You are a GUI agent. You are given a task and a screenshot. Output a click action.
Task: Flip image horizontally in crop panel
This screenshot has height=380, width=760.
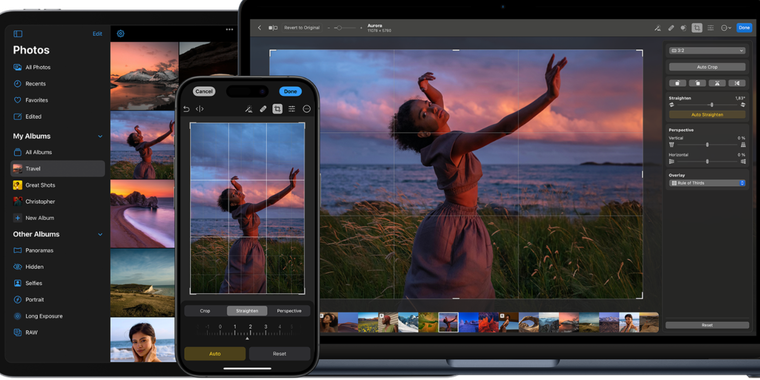coord(737,83)
